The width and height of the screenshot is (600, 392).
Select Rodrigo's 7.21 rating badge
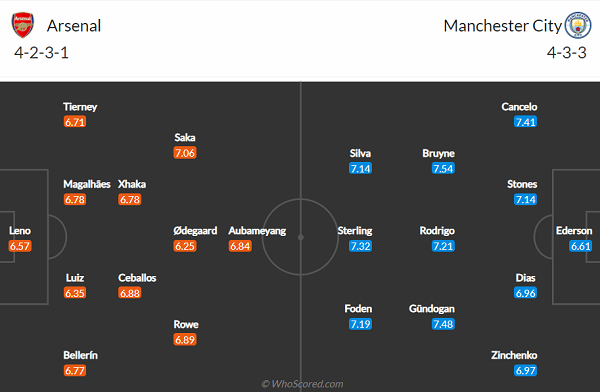[443, 246]
